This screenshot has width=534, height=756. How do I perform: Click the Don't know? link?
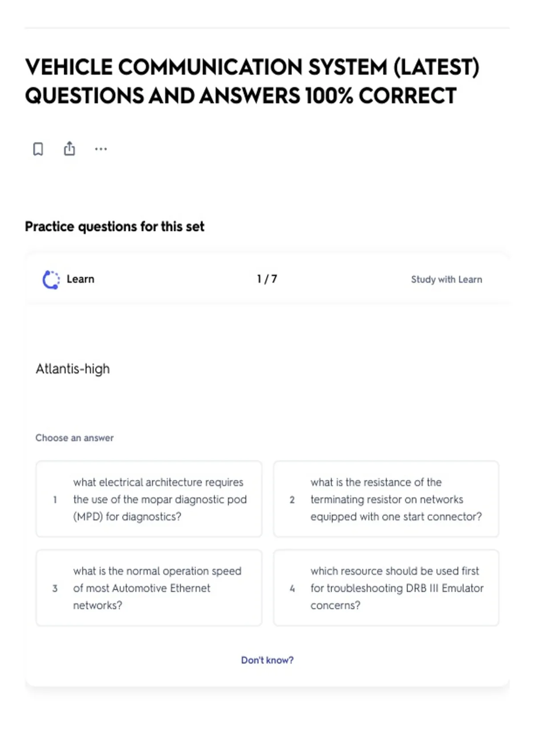point(267,660)
